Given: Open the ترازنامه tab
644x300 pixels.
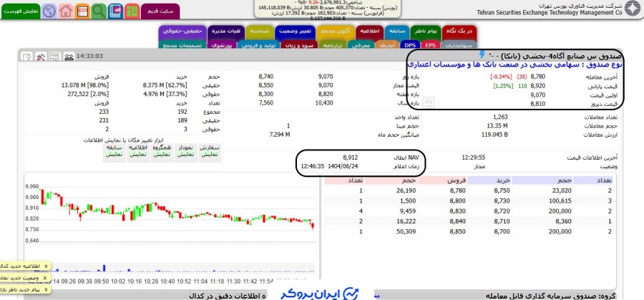Looking at the screenshot, I should point(333,45).
